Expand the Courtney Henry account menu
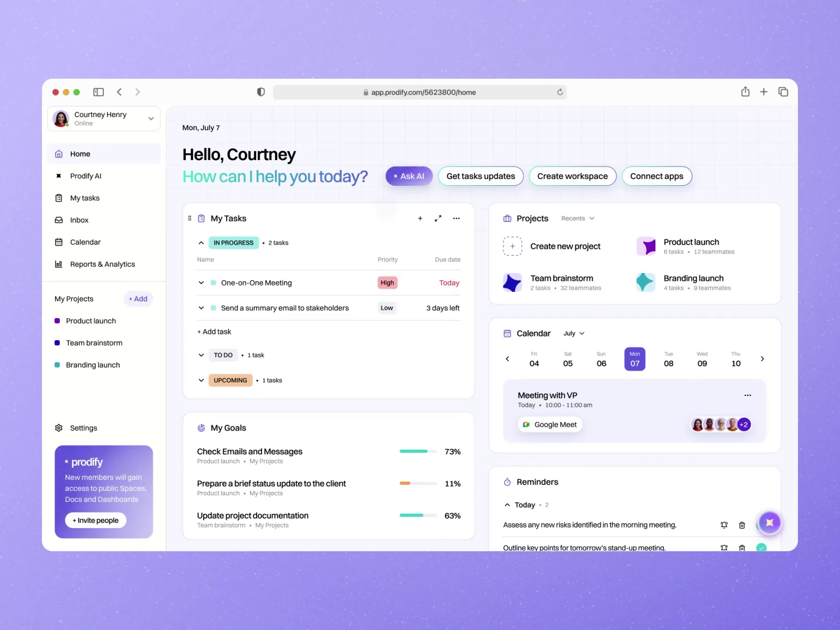The width and height of the screenshot is (840, 630). [x=151, y=119]
